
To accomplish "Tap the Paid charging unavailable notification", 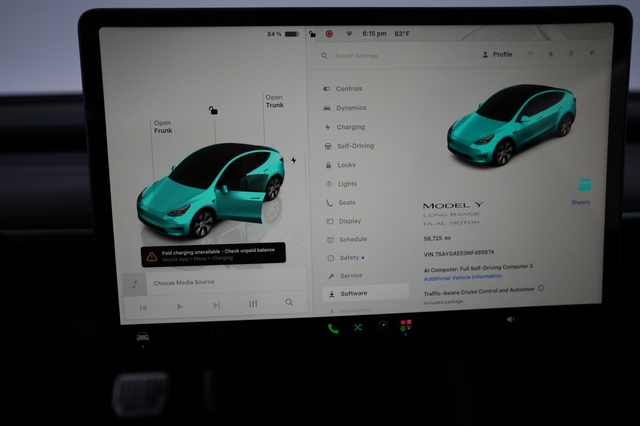I will [x=213, y=255].
